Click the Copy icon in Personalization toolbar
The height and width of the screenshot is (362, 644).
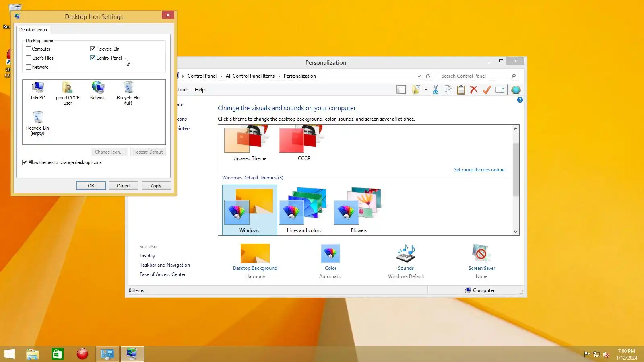coord(448,90)
